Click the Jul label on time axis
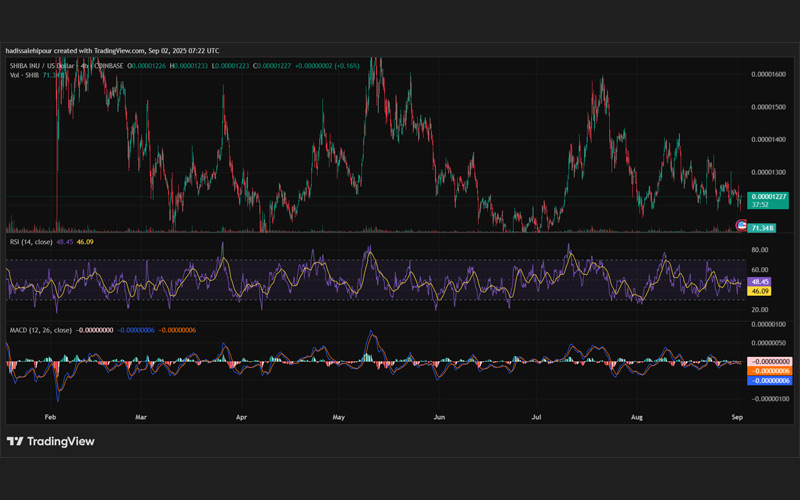 [536, 417]
